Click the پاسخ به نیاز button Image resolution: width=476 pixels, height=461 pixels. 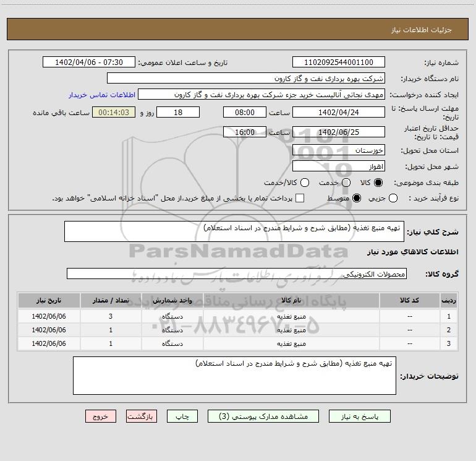(x=359, y=416)
